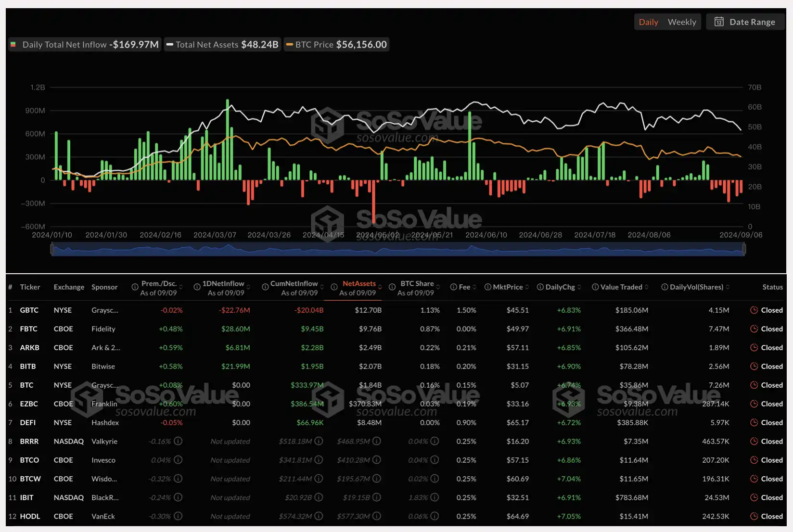Open the Date Range picker
This screenshot has height=532, width=793.
coord(745,22)
